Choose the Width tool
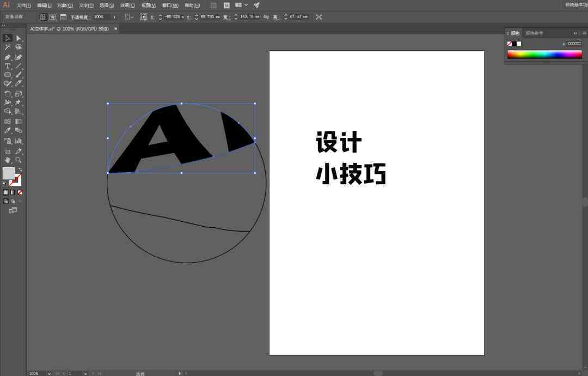The height and width of the screenshot is (376, 588). point(7,102)
